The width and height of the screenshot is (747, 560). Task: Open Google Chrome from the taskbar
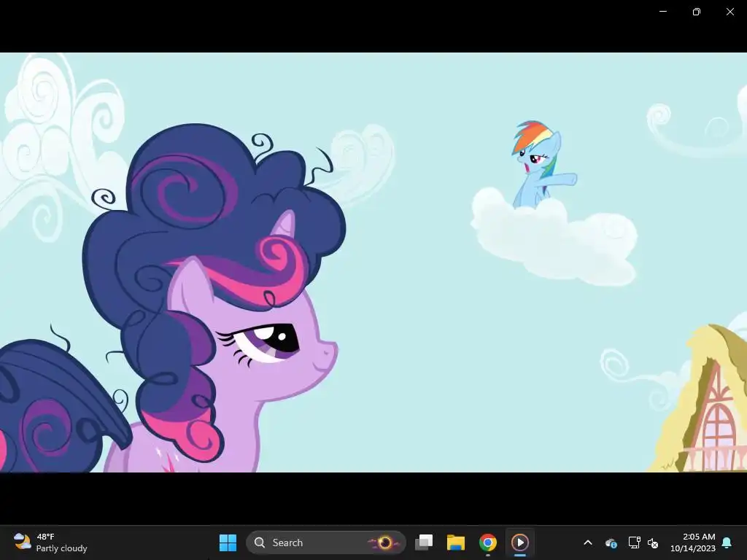click(487, 542)
